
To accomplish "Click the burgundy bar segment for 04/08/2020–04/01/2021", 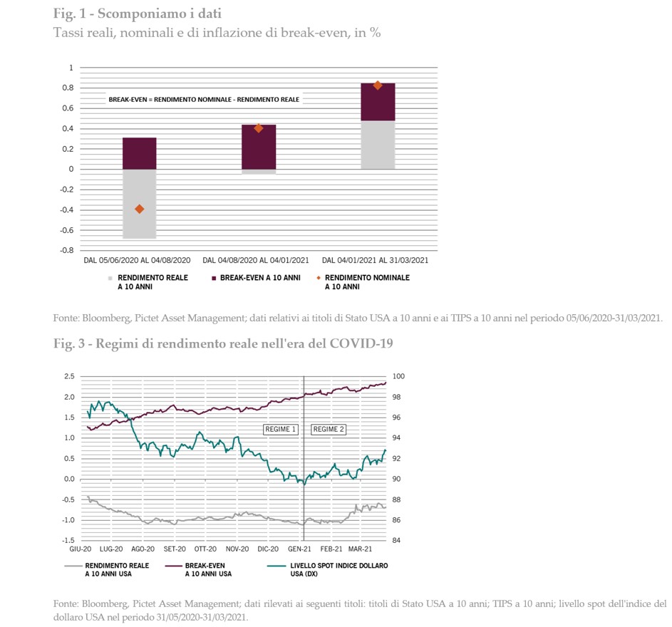I will coord(259,147).
